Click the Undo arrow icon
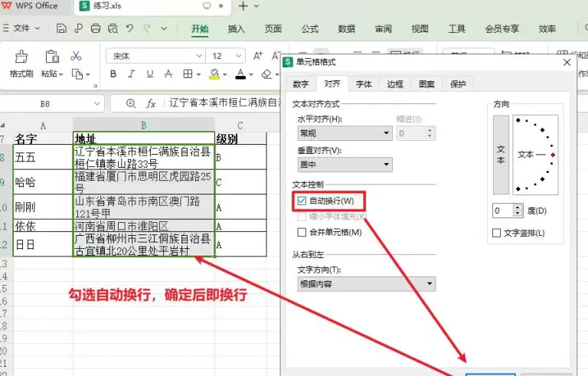588x376 pixels. click(129, 29)
